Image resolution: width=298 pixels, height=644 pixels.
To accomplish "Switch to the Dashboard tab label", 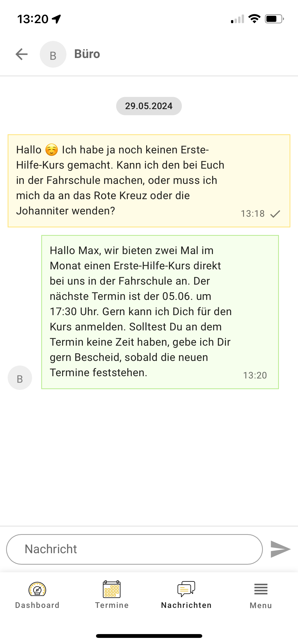I will pyautogui.click(x=37, y=605).
